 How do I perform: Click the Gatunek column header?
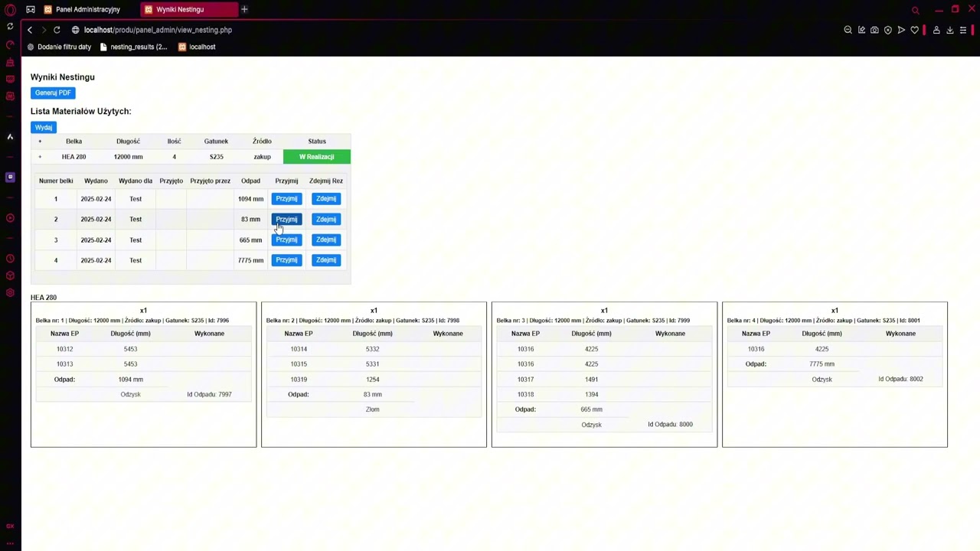point(216,141)
